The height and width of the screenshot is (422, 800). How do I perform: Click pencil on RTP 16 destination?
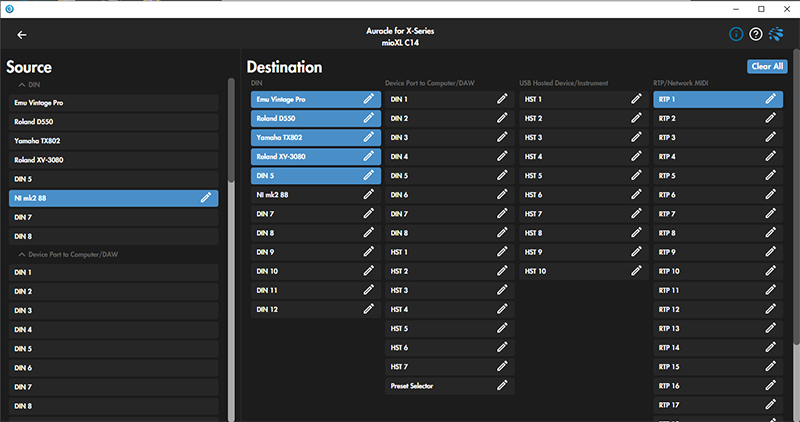[770, 386]
